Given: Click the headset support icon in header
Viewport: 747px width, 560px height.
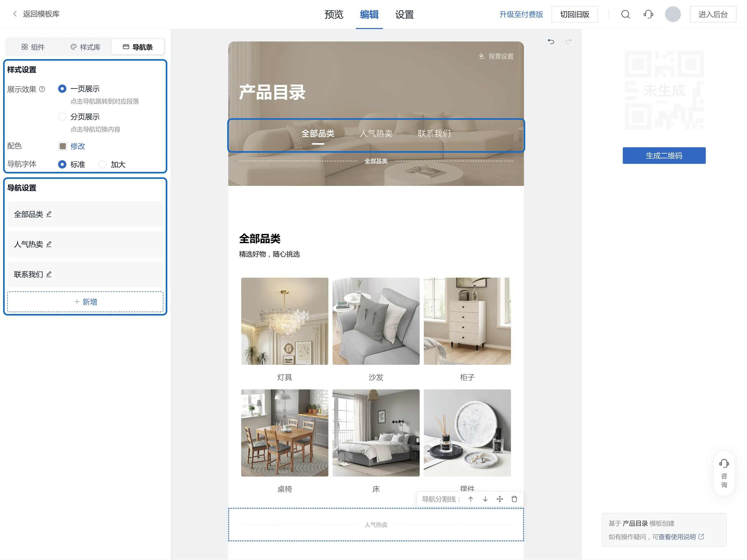Looking at the screenshot, I should click(x=648, y=14).
